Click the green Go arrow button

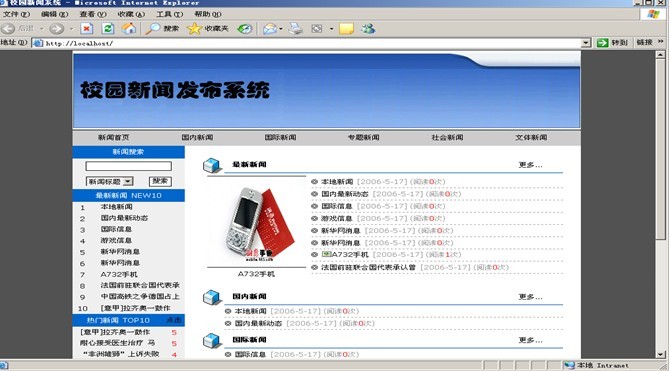tap(602, 43)
